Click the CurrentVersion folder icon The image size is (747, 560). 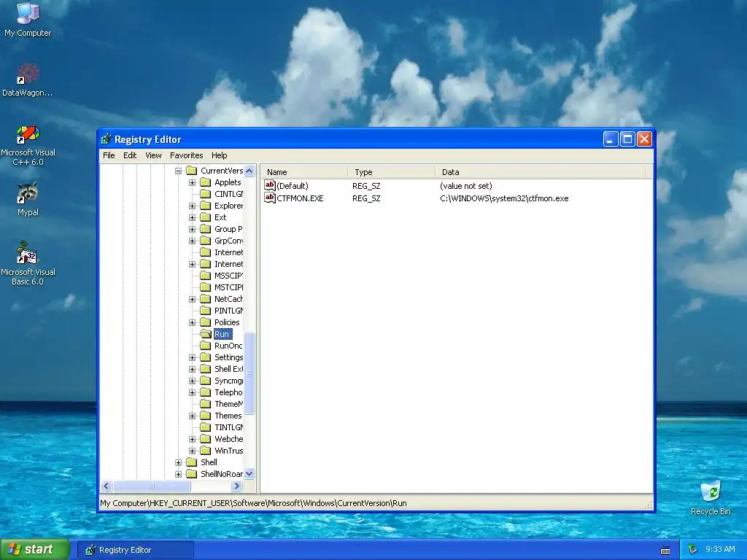coord(192,171)
